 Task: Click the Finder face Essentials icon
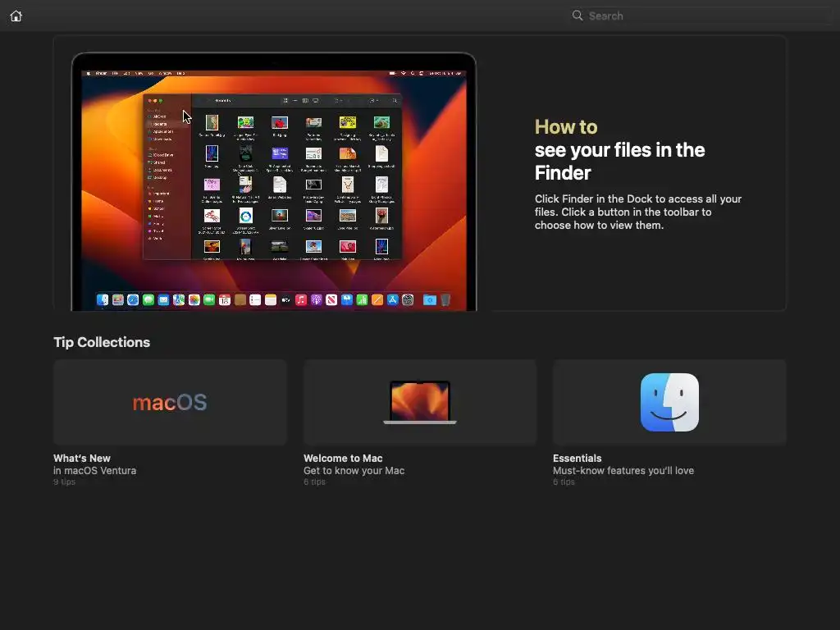(x=669, y=402)
